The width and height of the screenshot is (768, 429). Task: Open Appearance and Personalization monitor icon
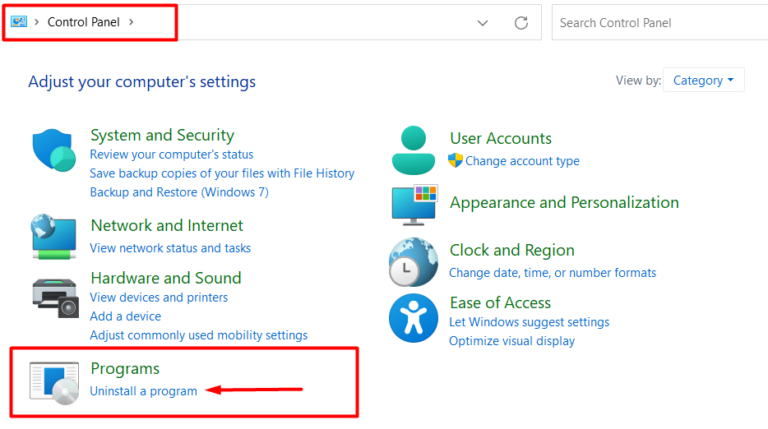pyautogui.click(x=414, y=205)
